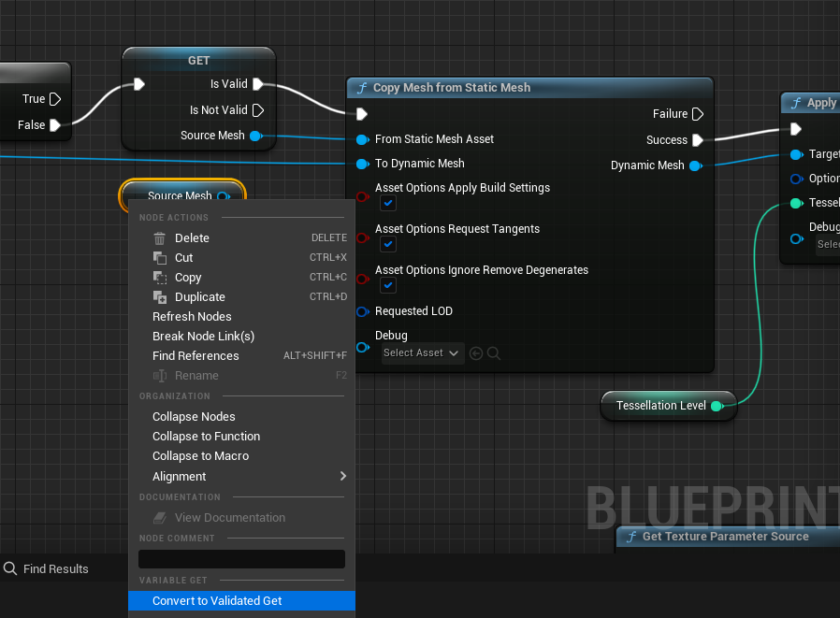The image size is (840, 618).
Task: Click the Get Texture Parameter Source node title
Action: (725, 537)
